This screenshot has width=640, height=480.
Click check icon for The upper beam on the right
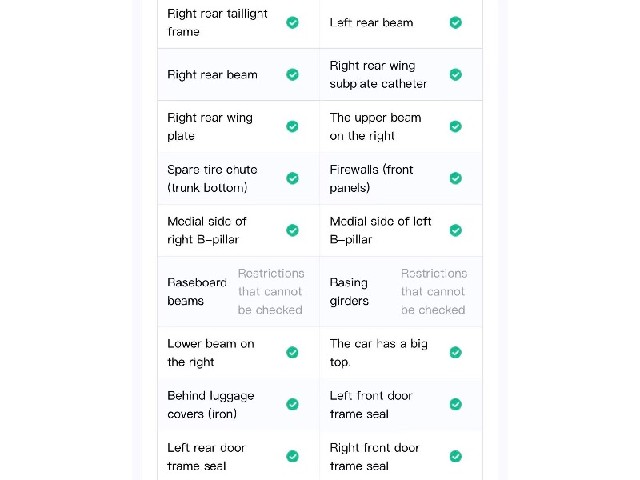tap(456, 127)
